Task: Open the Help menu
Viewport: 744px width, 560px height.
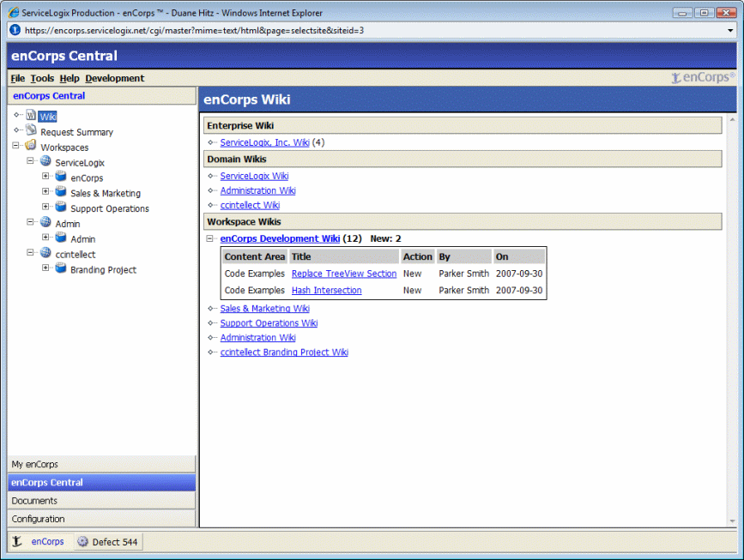Action: (x=70, y=78)
